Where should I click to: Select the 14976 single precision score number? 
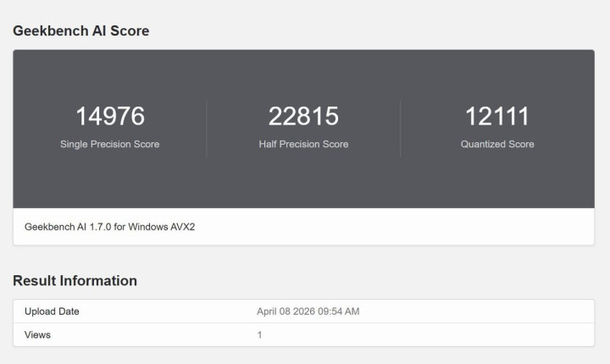tap(109, 117)
